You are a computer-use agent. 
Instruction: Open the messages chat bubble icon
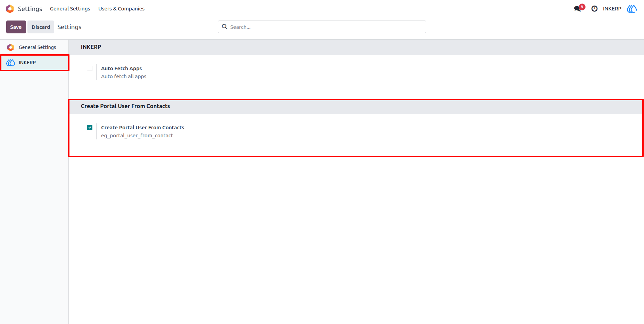click(578, 9)
